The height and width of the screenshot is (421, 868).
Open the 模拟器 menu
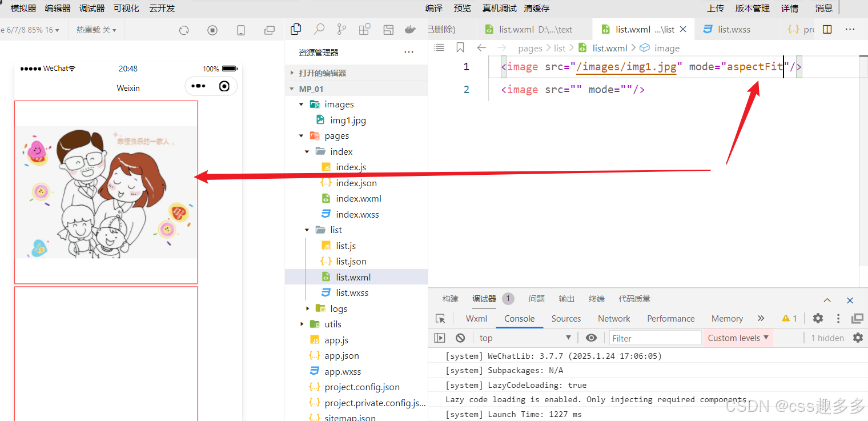(23, 8)
